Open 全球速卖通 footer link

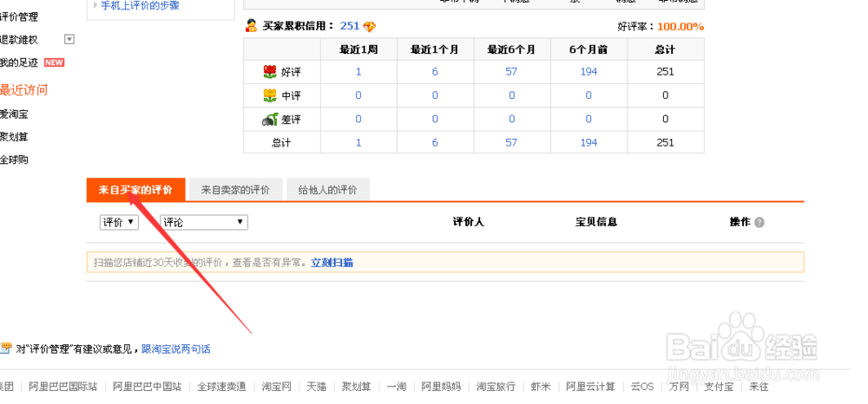click(x=221, y=387)
